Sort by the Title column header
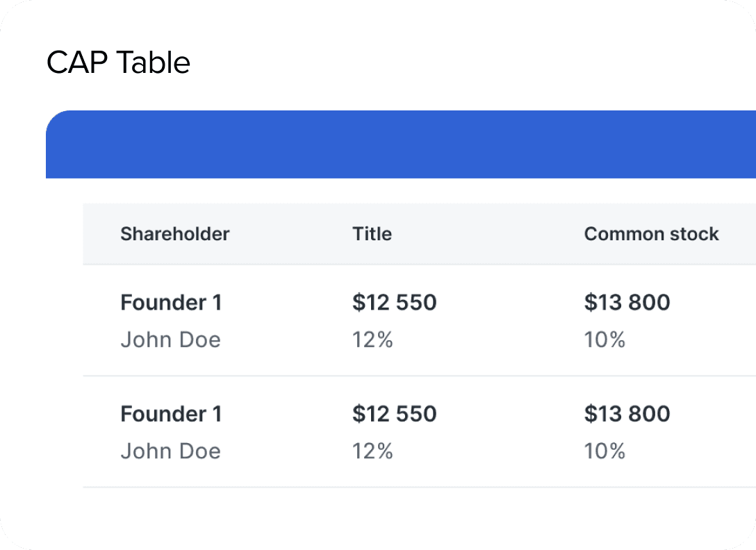 point(372,234)
